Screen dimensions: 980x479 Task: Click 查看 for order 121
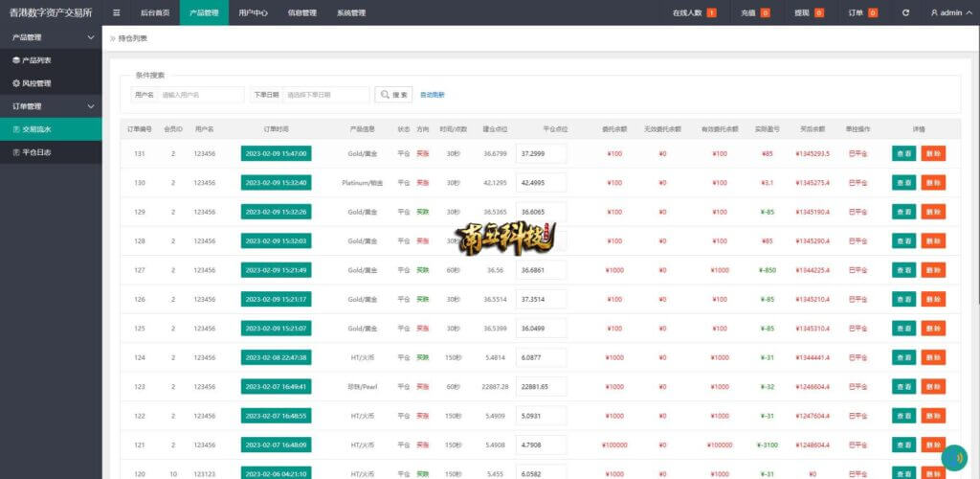coord(903,445)
